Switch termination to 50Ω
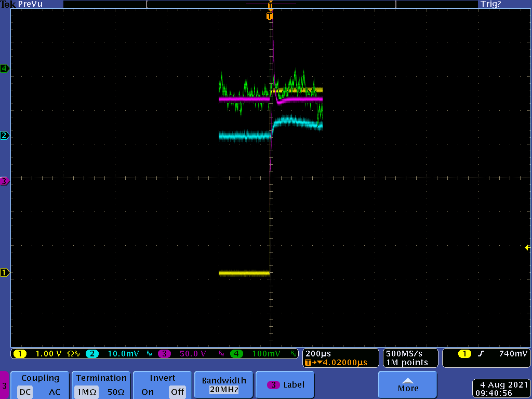This screenshot has height=399, width=532. click(x=116, y=392)
